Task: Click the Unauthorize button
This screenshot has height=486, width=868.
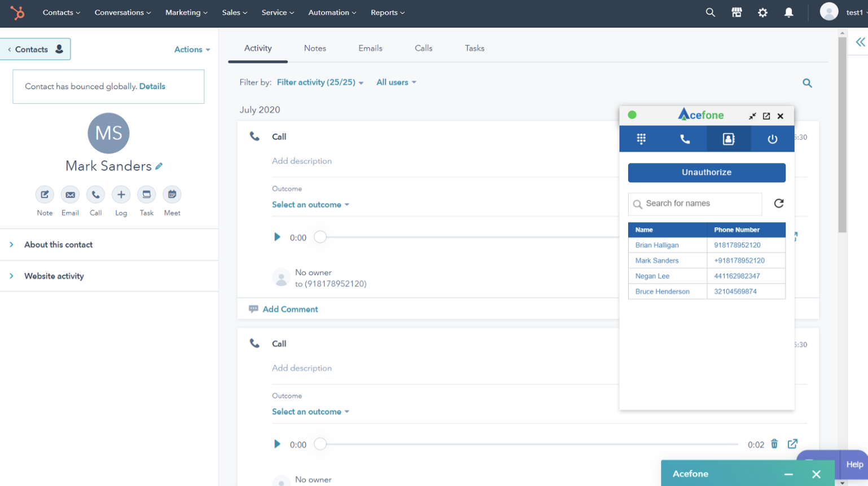Action: tap(707, 173)
